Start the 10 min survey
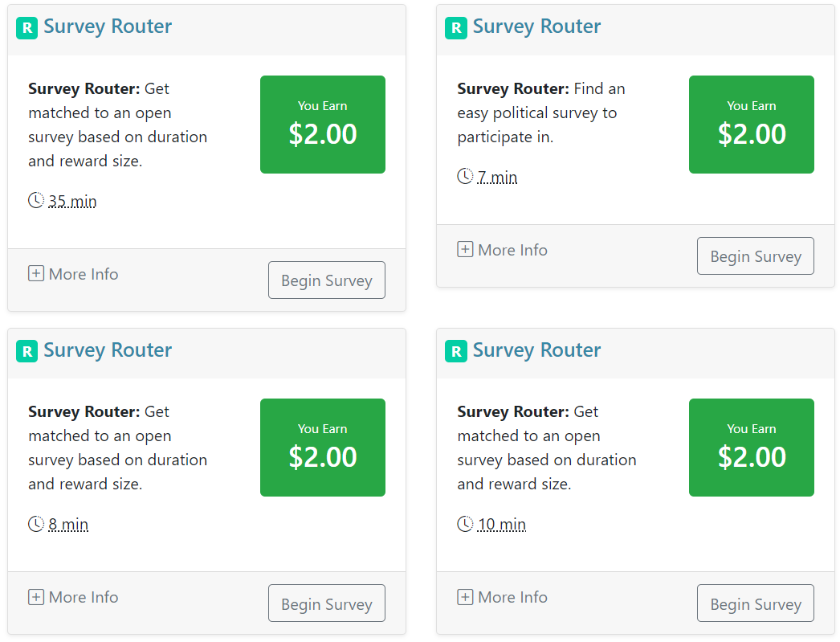840x642 pixels. [x=755, y=603]
